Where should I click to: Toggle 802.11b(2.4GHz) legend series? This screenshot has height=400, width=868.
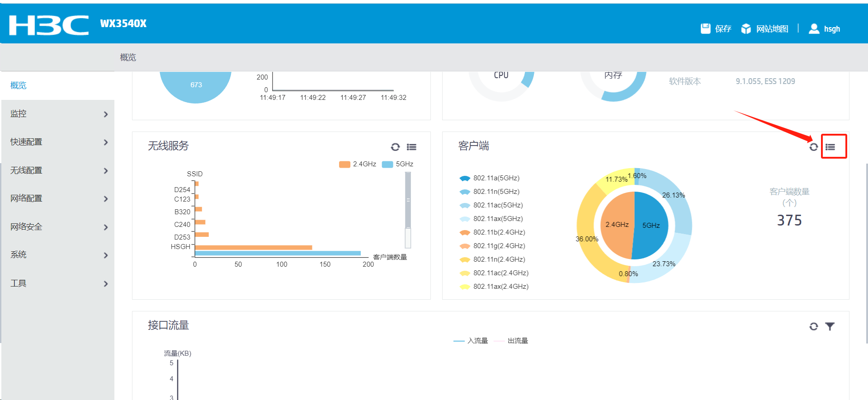click(492, 232)
